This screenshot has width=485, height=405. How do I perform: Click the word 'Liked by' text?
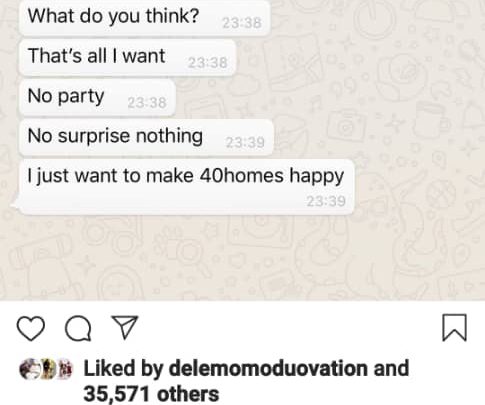click(x=123, y=368)
